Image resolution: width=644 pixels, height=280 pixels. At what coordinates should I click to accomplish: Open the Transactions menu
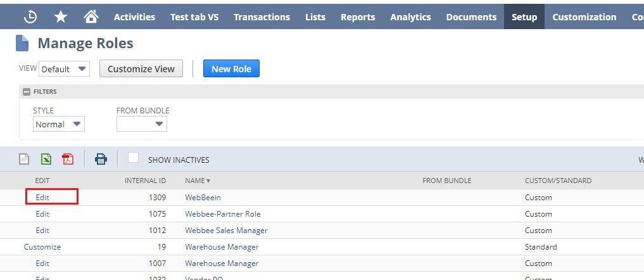click(262, 17)
